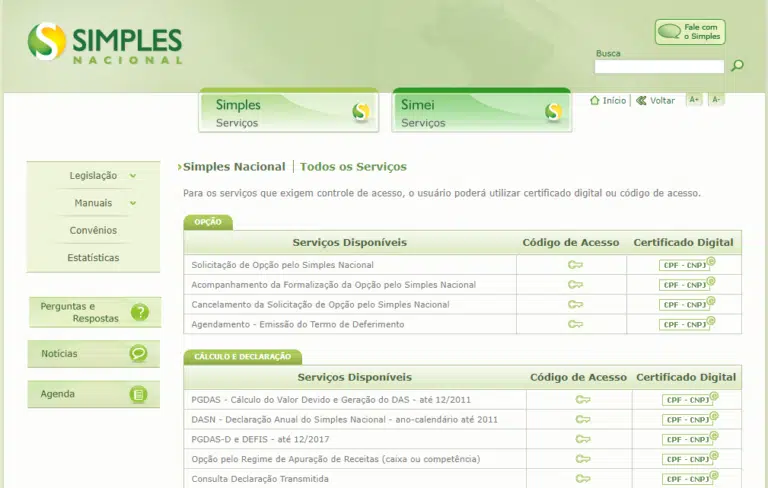Click the Perguntas e Respostas question mark icon
Image resolution: width=768 pixels, height=488 pixels.
(x=139, y=312)
